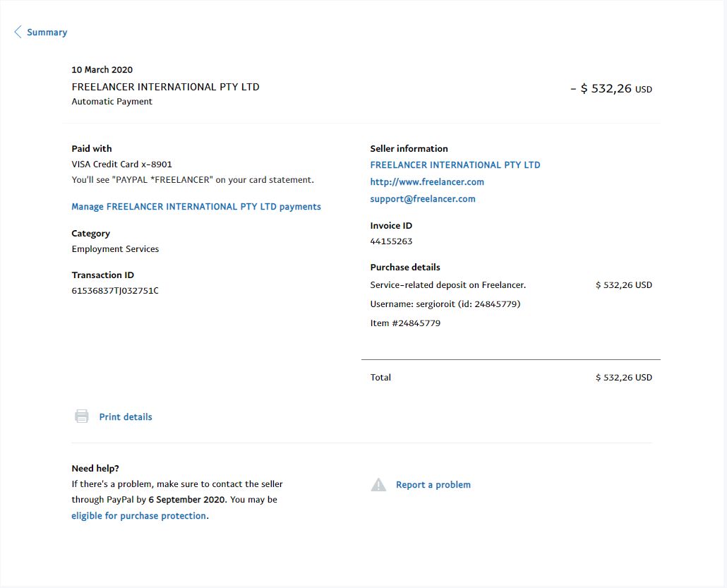Viewport: 727px width, 588px height.
Task: Click the Category heading
Action: (91, 233)
